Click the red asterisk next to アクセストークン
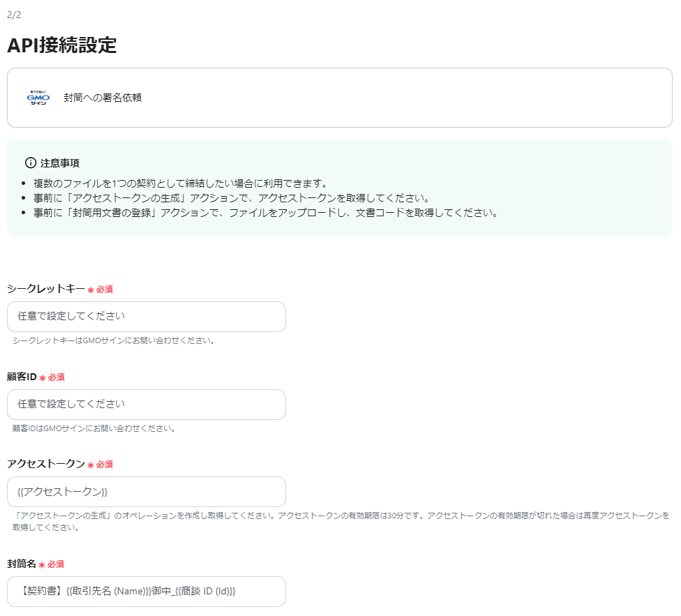681x616 pixels. (x=91, y=465)
